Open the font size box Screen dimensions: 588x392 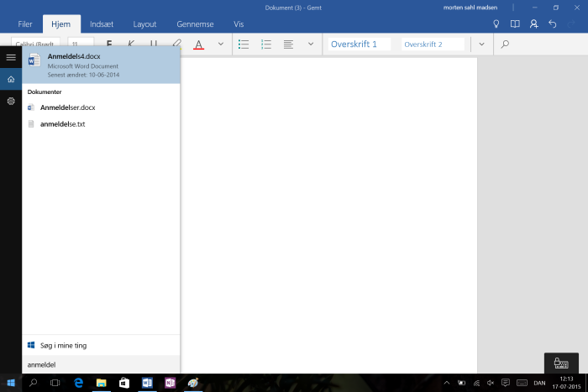[x=81, y=44]
